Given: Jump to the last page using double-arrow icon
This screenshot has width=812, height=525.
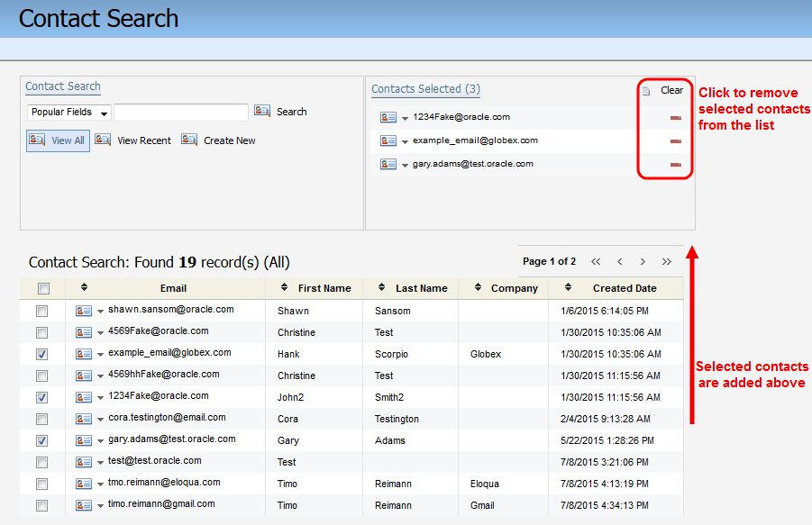Looking at the screenshot, I should click(667, 261).
